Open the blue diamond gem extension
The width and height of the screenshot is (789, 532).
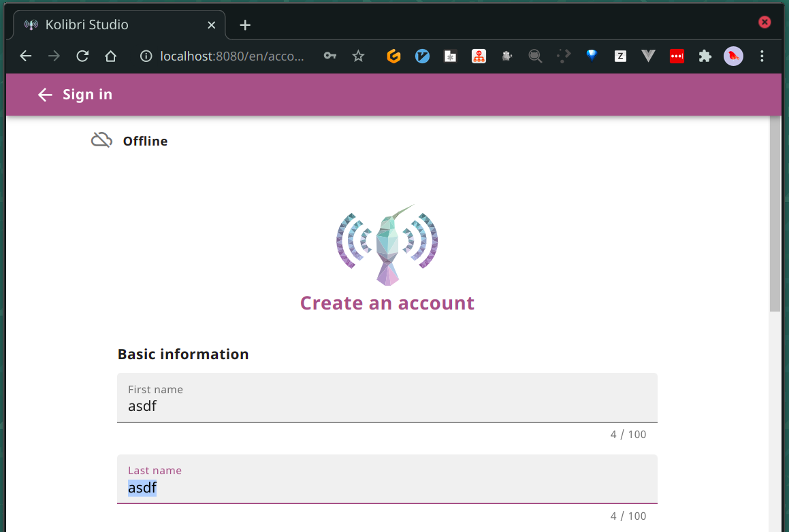(592, 55)
